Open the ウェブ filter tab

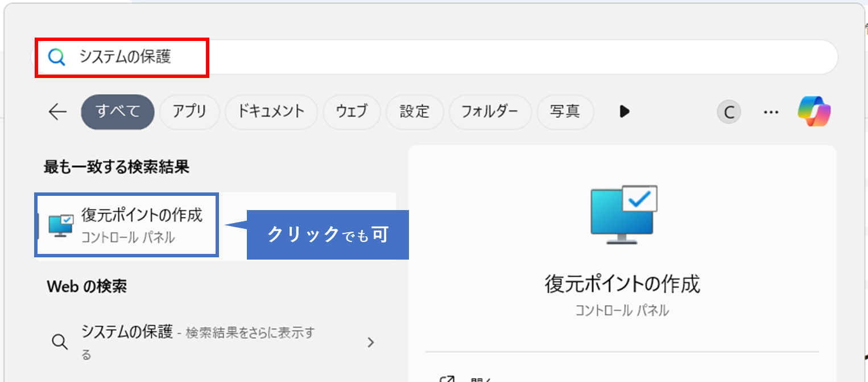click(x=352, y=112)
